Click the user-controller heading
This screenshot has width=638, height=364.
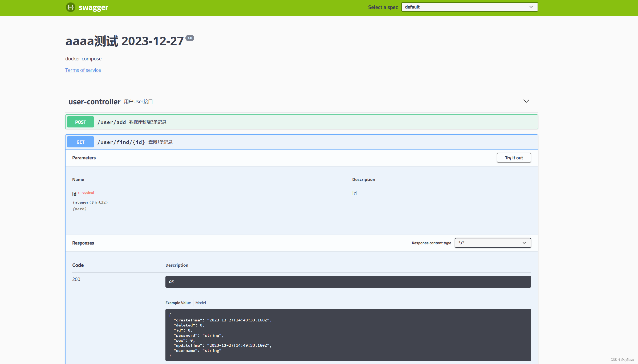pos(94,102)
